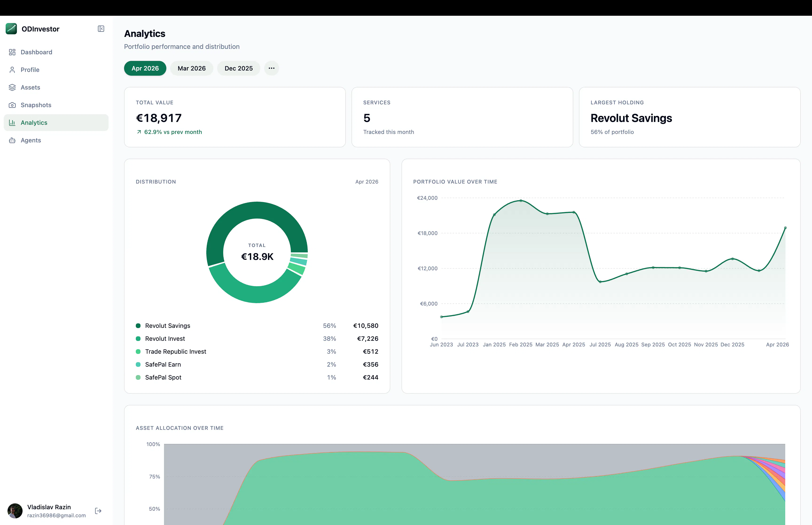Select the Trade Republic Invest legend label
Screen dimensions: 812x525
click(176, 352)
